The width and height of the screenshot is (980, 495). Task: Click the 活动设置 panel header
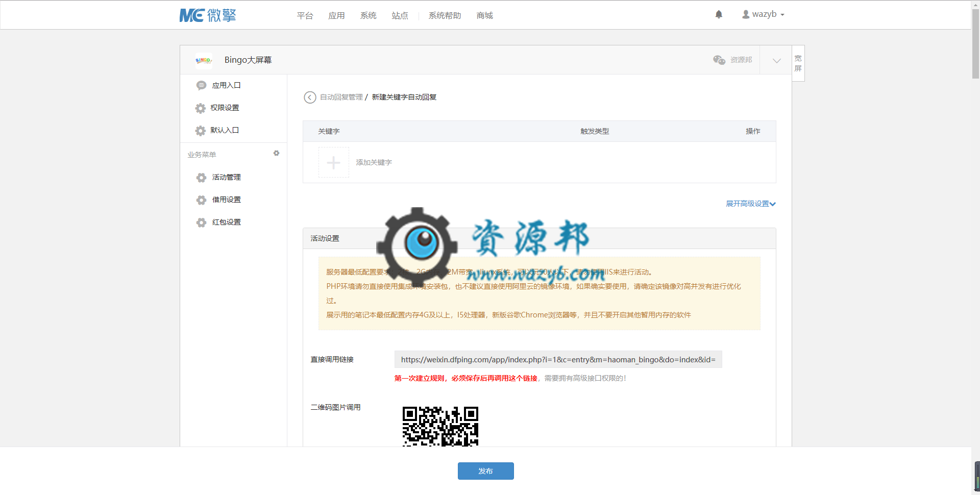click(x=540, y=238)
